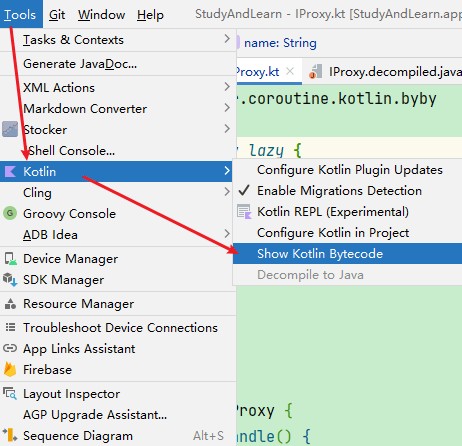The width and height of the screenshot is (462, 446).
Task: Toggle Enable Migrations Detection checkmark
Action: pos(244,191)
